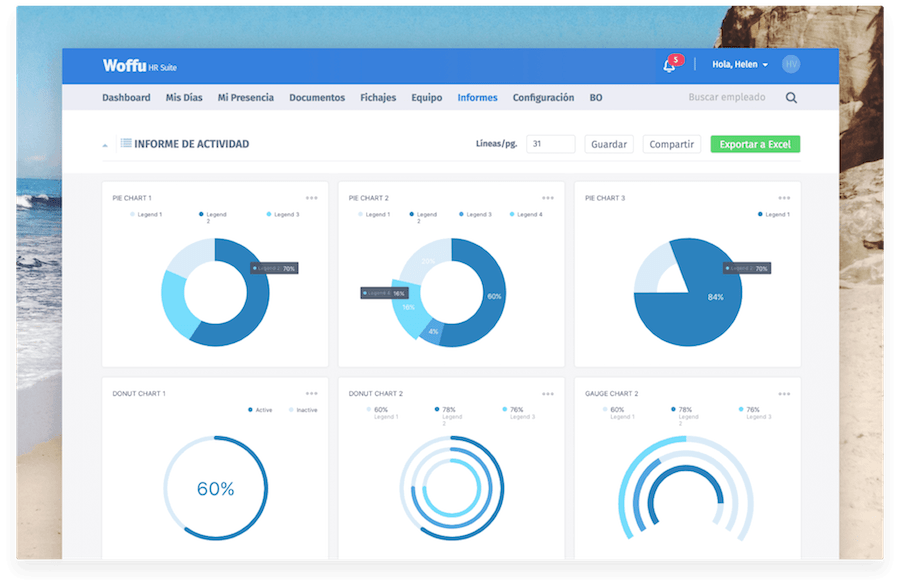900x587 pixels.
Task: Toggle the Inactive legend in Donut Chart 1
Action: 303,410
